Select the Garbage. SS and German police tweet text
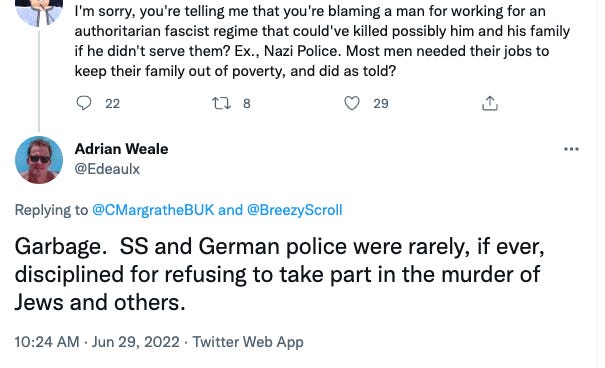This screenshot has width=605, height=368. tap(279, 274)
